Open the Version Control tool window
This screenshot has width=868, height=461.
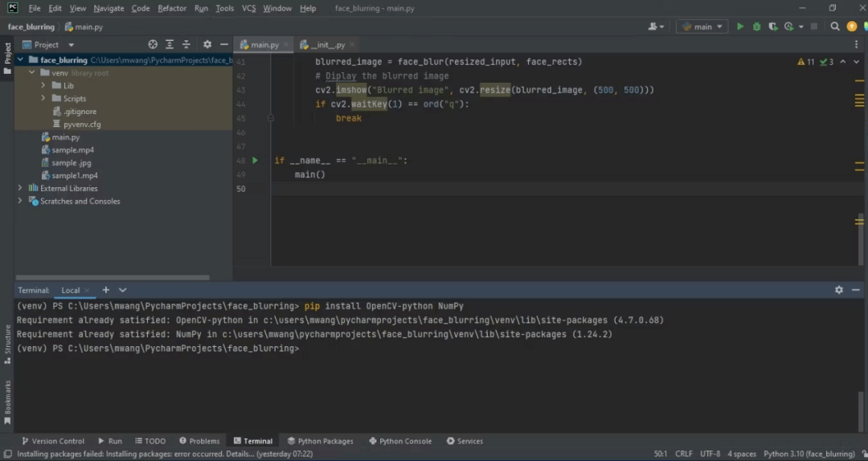click(x=53, y=441)
